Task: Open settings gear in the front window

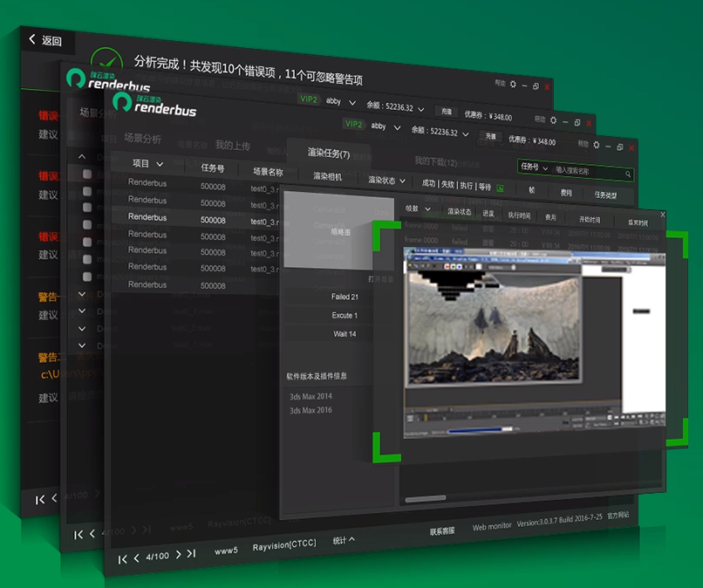Action: point(597,145)
